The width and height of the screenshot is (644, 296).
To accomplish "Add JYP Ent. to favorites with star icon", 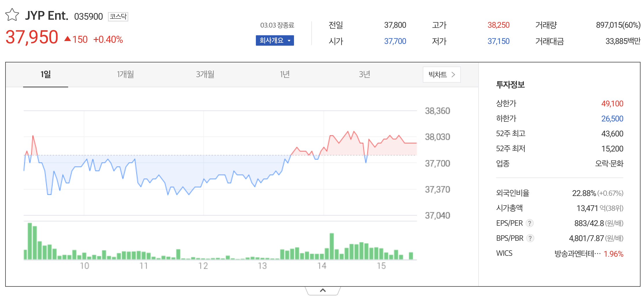I will (12, 15).
